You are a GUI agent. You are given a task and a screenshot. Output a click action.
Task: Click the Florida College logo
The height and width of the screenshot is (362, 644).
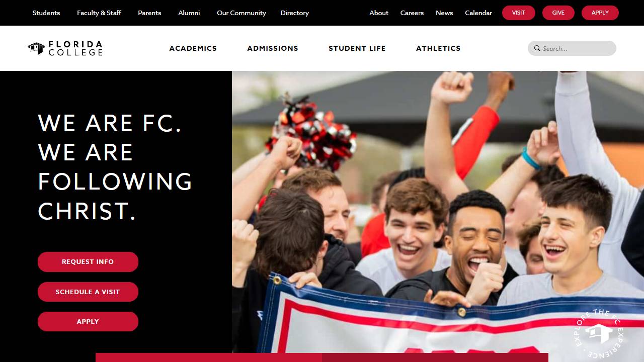[x=65, y=48]
